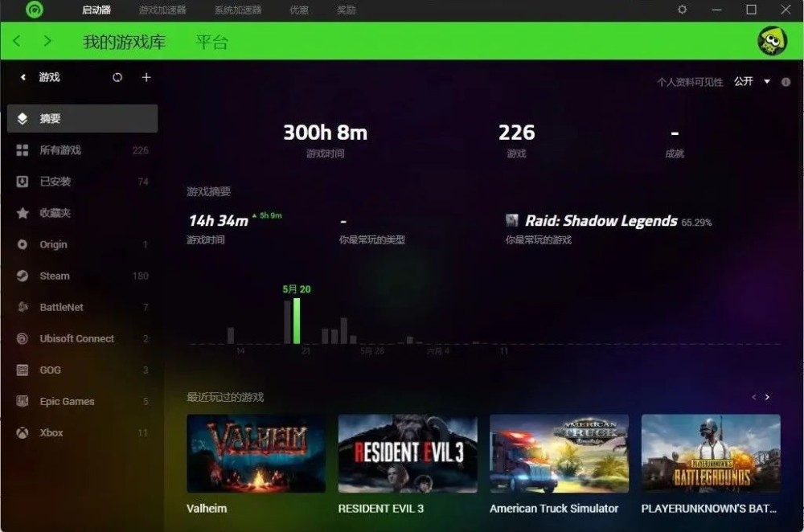This screenshot has height=532, width=804.
Task: Add a game using the plus icon
Action: pos(145,77)
